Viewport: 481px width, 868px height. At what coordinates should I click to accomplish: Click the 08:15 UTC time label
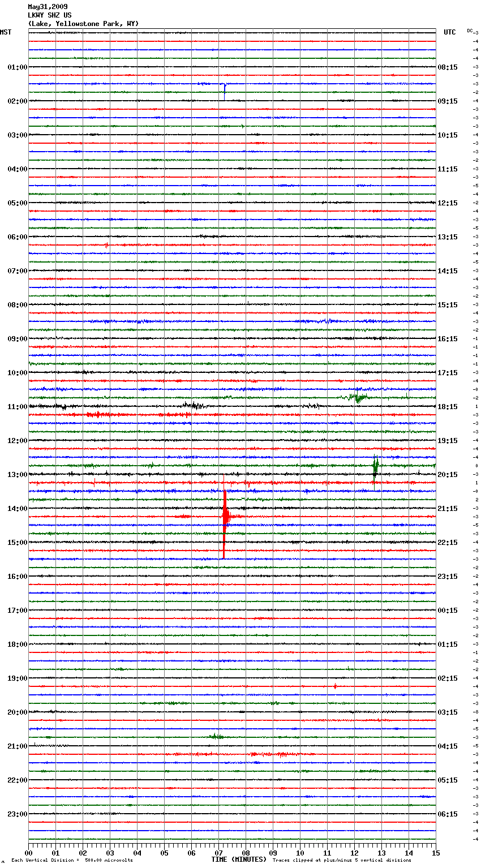pyautogui.click(x=448, y=67)
